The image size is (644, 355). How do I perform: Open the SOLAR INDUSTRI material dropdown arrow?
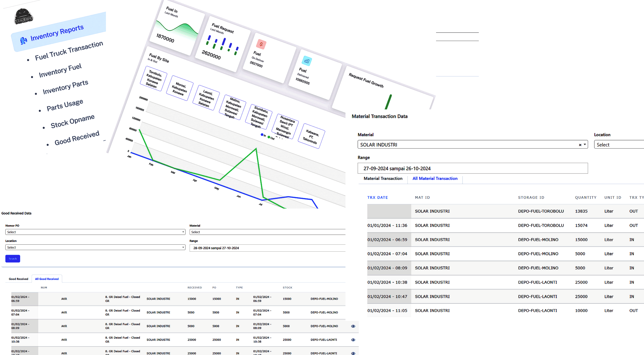pyautogui.click(x=585, y=145)
